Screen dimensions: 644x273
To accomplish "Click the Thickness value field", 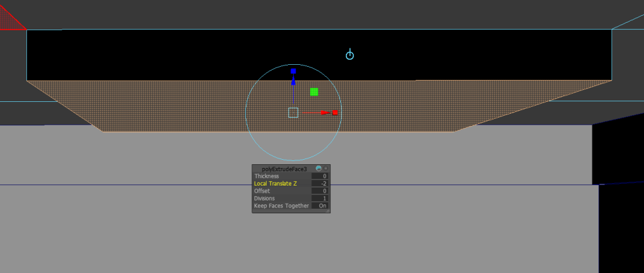I will 320,176.
